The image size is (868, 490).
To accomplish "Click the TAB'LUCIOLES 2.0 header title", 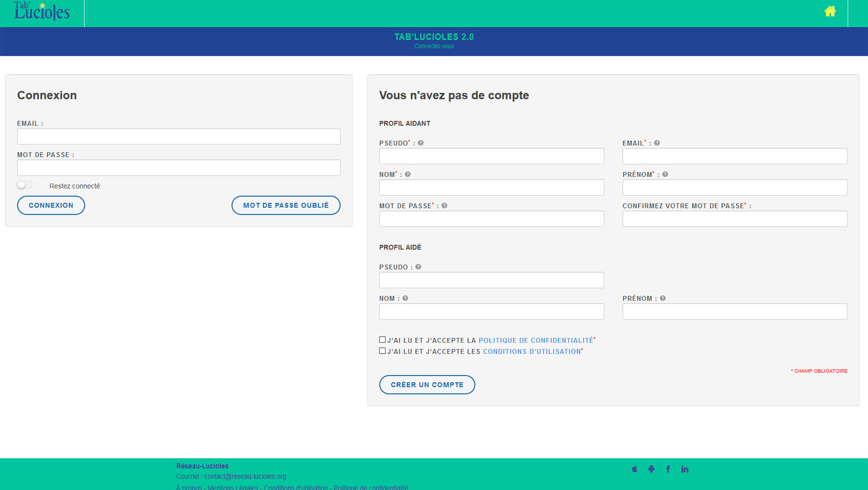I will (x=434, y=37).
